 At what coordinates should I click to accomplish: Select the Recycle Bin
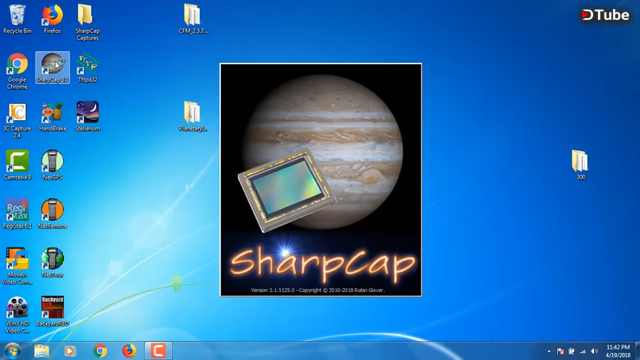coord(17,19)
